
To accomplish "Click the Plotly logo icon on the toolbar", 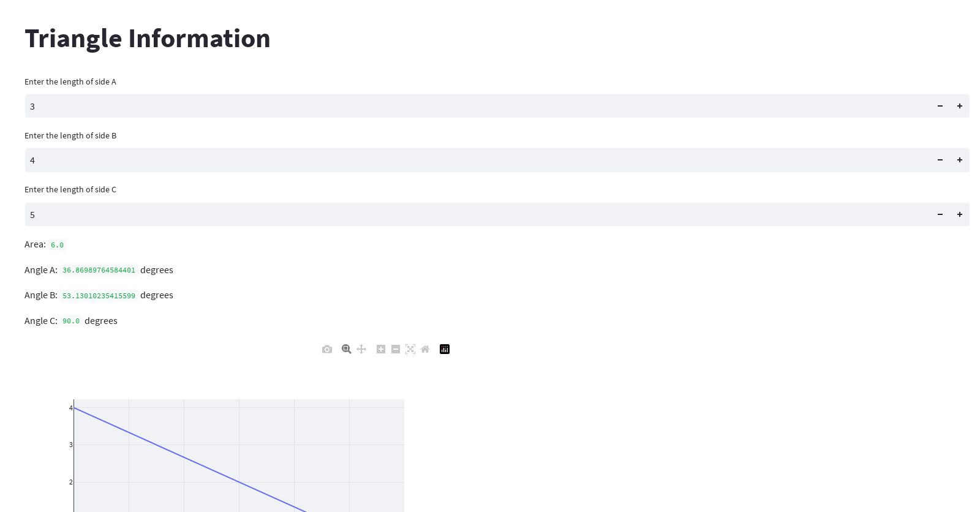I will click(445, 349).
